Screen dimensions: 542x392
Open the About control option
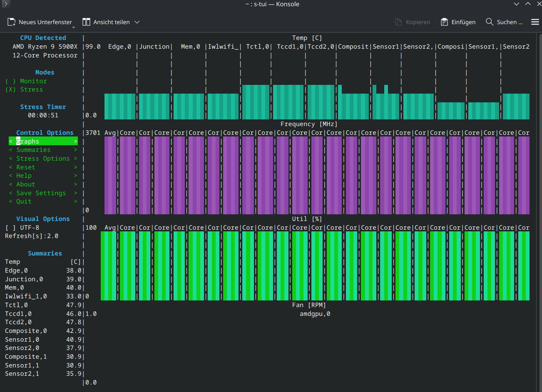[x=43, y=184]
